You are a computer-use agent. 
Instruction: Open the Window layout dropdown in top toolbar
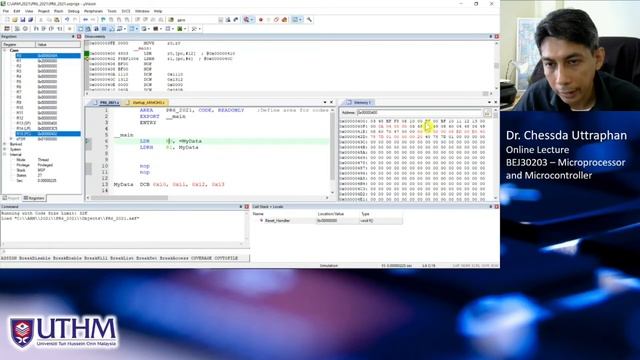pyautogui.click(x=300, y=20)
